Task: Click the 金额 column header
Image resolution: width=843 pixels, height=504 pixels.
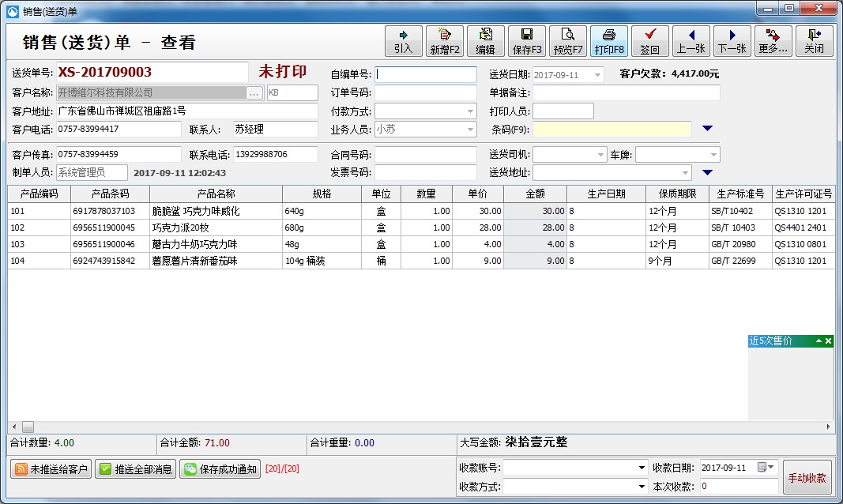Action: click(x=536, y=194)
